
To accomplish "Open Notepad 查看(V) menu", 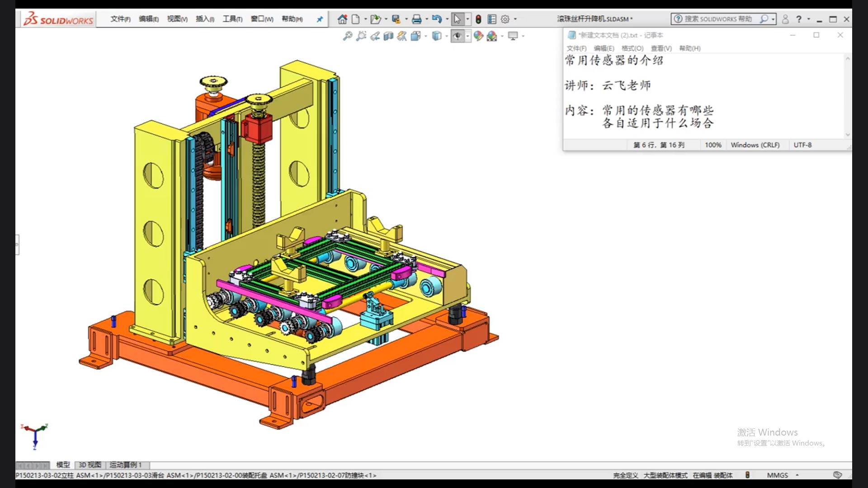I will click(661, 48).
